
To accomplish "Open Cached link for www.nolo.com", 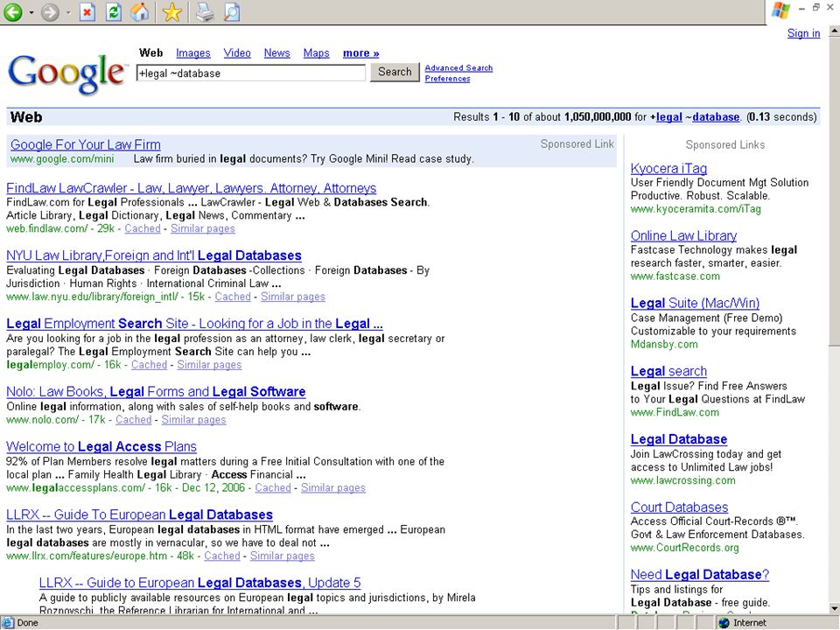I will tap(133, 419).
